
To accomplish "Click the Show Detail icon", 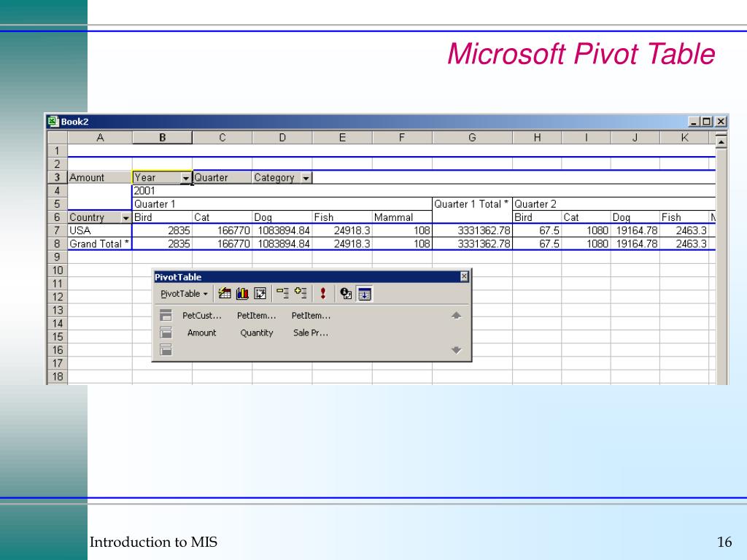I will point(301,293).
